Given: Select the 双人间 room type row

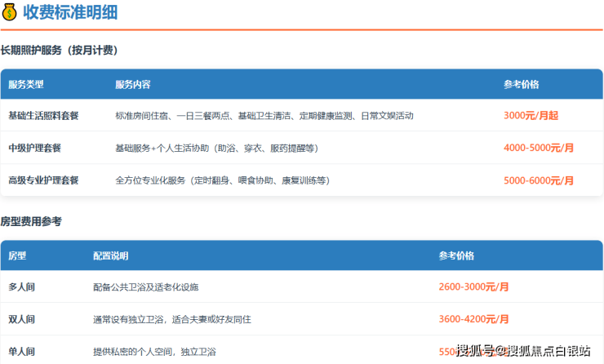Looking at the screenshot, I should pos(21,319).
